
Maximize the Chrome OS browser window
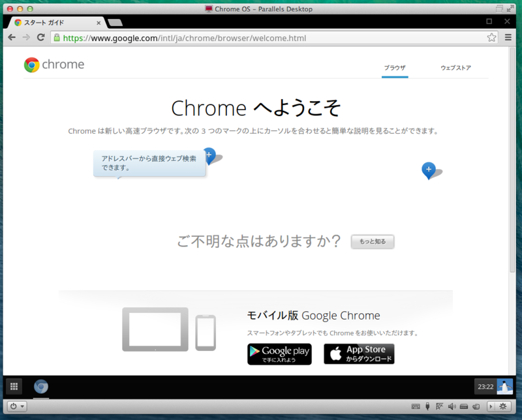(x=489, y=22)
